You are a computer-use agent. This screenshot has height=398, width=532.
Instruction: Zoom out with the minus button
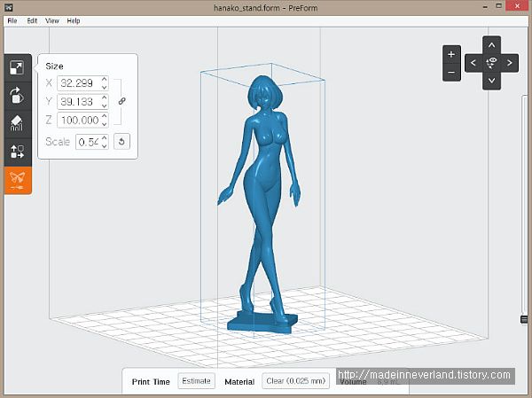tap(451, 72)
